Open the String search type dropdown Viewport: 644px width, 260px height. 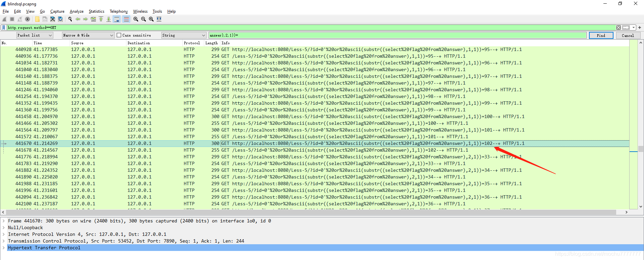(184, 35)
